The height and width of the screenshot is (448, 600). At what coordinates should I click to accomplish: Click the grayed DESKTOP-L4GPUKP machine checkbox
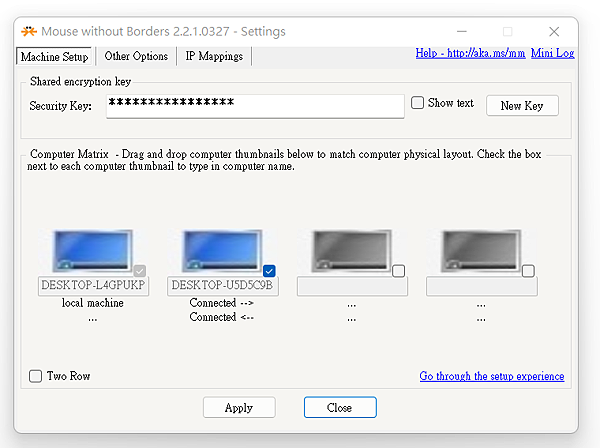click(140, 271)
